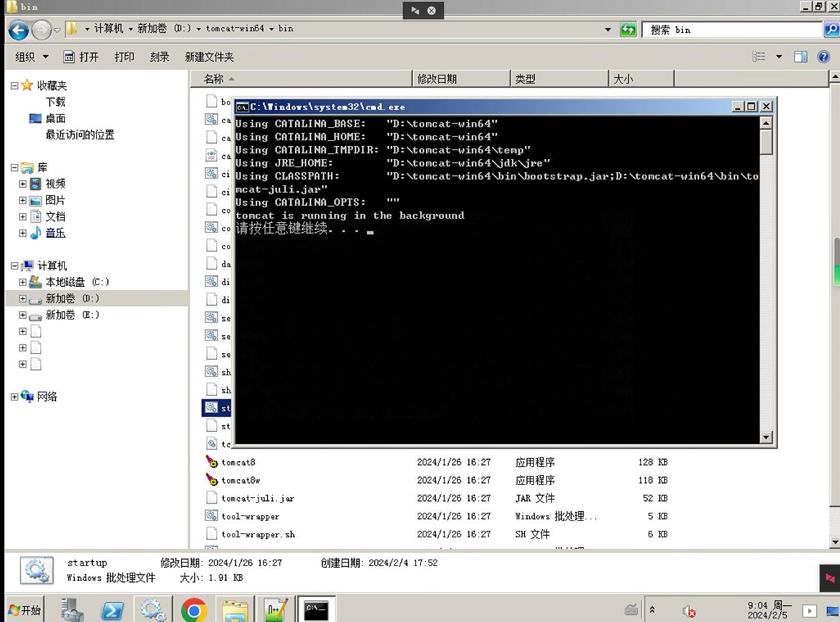This screenshot has width=840, height=622.
Task: Click the muted volume tray icon
Action: (688, 611)
